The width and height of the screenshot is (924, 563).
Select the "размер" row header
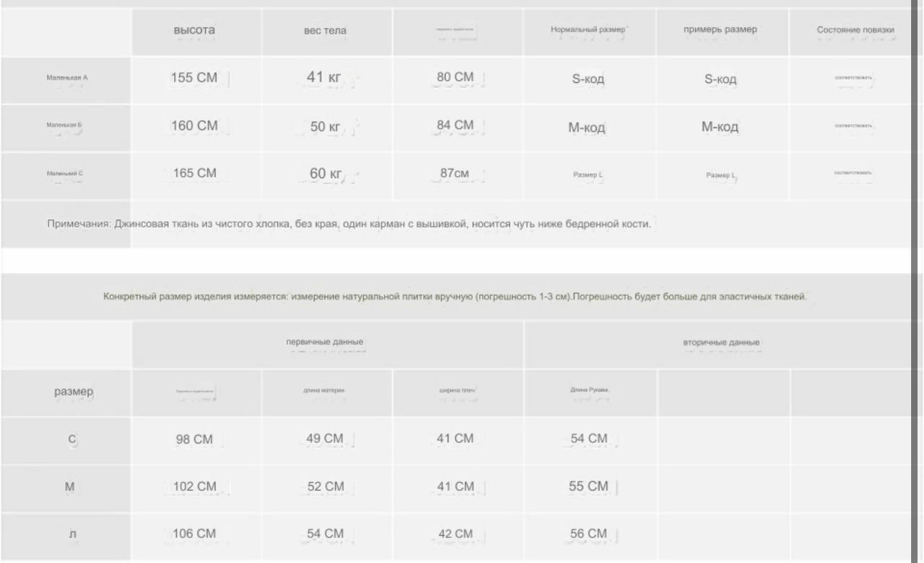[x=73, y=393]
